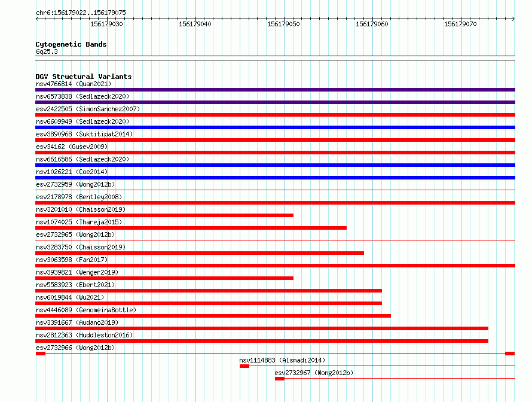This screenshot has width=532, height=402.
Task: Click the blue bar under nsv6616586
Action: (275, 165)
